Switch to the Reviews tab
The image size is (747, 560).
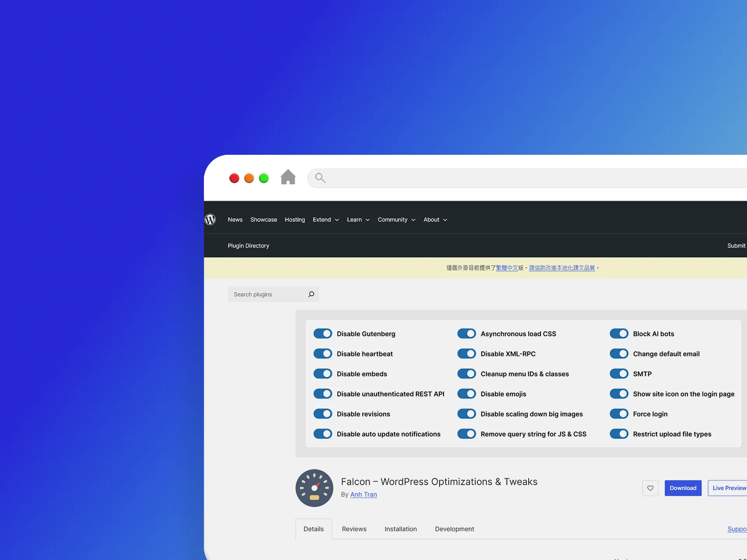354,529
